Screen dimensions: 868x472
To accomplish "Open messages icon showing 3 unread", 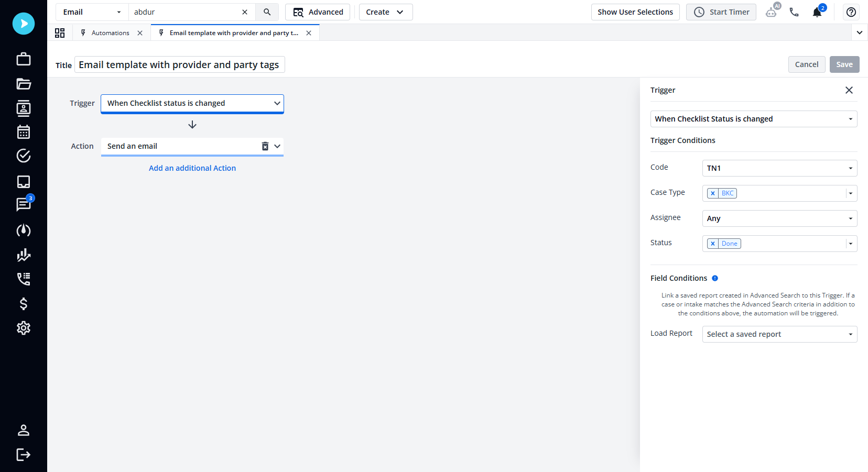I will click(23, 205).
